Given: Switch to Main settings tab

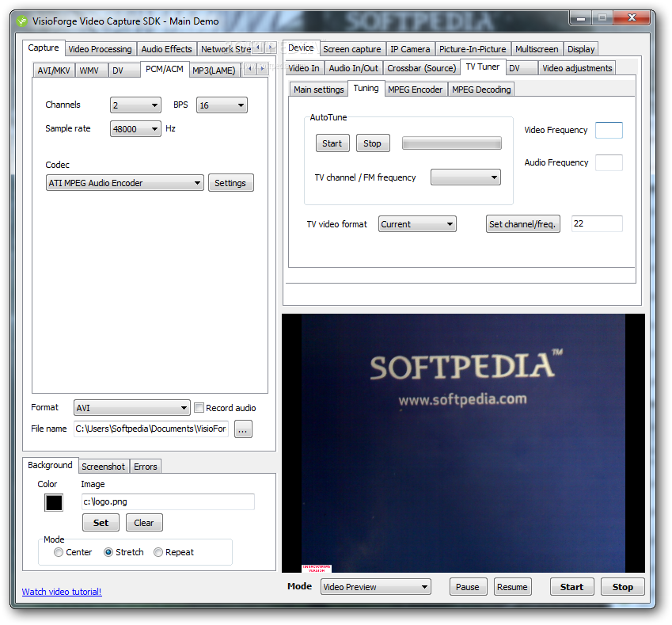Looking at the screenshot, I should tap(319, 90).
